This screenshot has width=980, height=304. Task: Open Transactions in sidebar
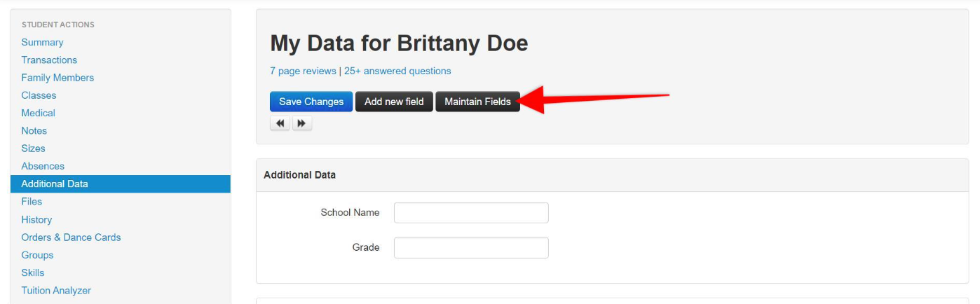point(49,60)
